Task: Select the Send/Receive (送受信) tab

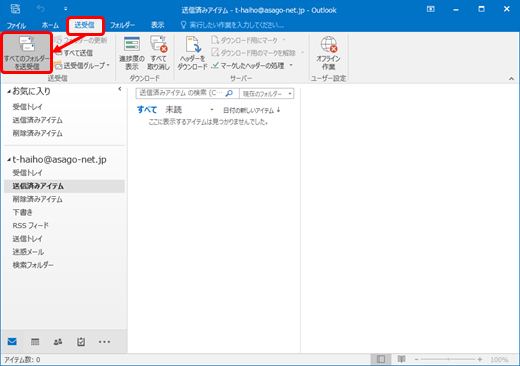Action: coord(84,25)
